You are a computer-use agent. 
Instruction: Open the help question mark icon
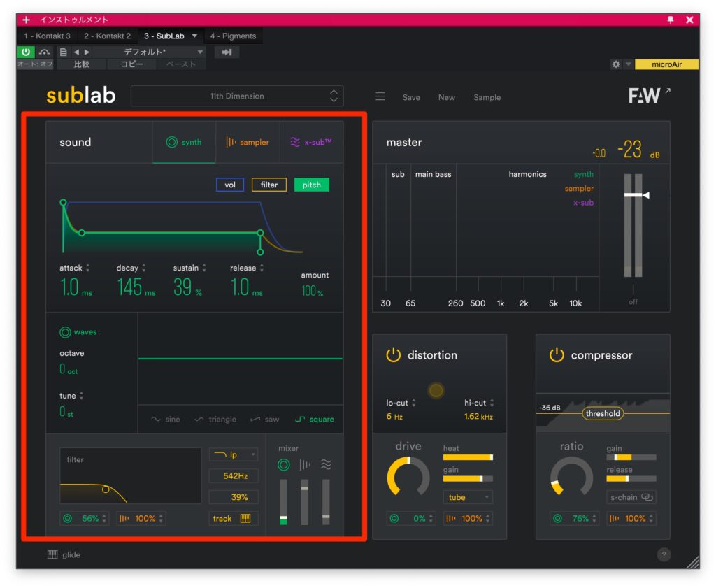(664, 554)
